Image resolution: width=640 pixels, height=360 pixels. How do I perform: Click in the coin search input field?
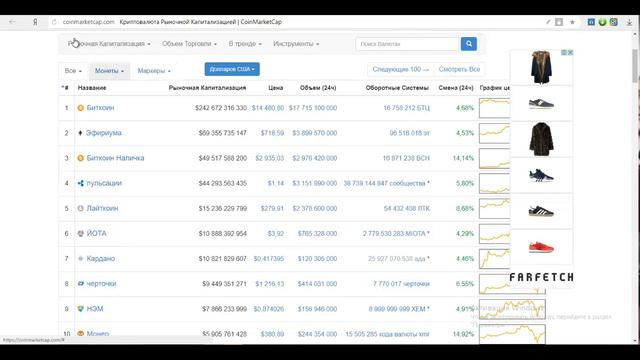[x=408, y=44]
